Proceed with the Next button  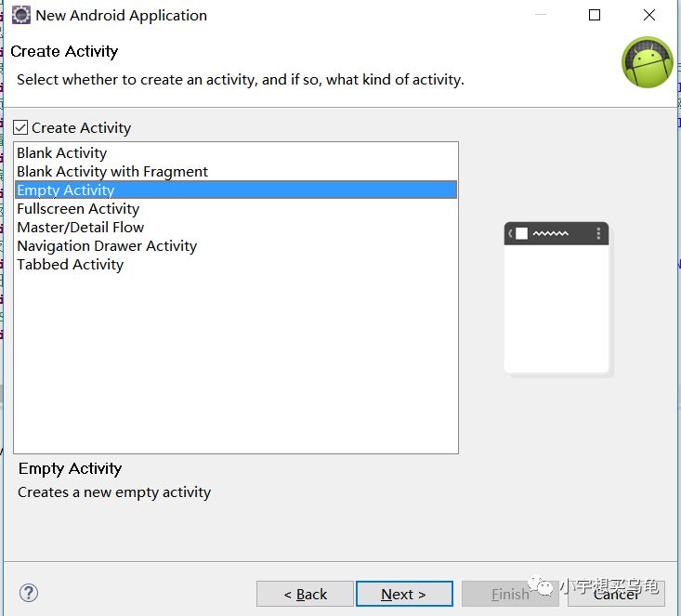coord(404,594)
